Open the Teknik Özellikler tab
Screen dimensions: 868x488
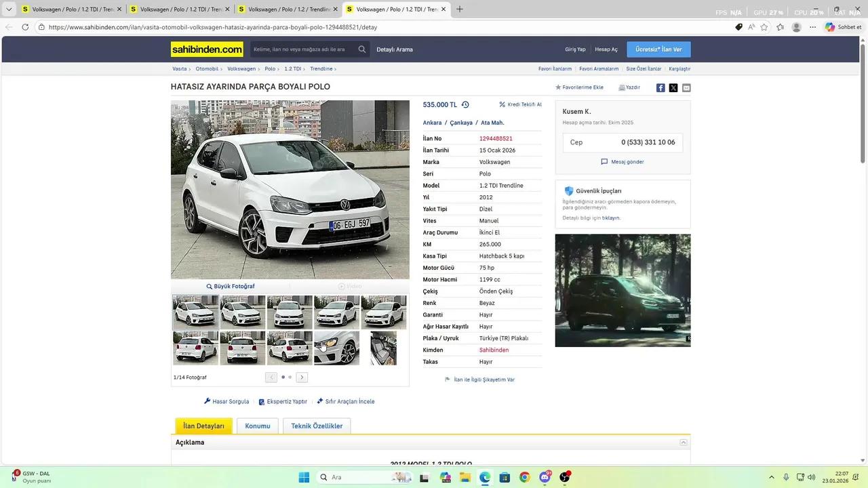[317, 426]
